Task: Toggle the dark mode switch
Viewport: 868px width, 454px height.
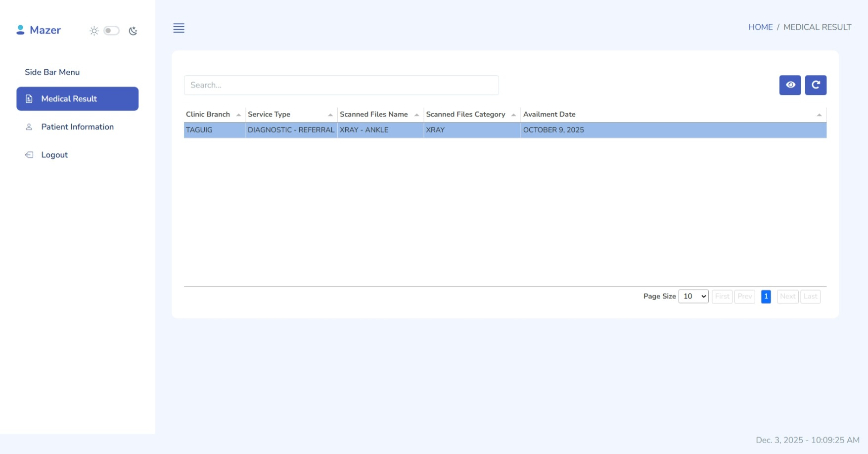Action: [112, 31]
